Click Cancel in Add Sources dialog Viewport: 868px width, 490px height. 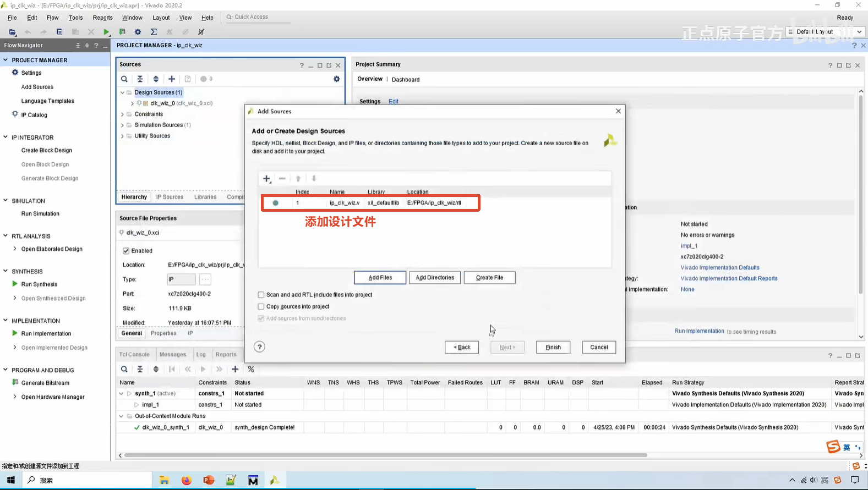[x=599, y=347]
